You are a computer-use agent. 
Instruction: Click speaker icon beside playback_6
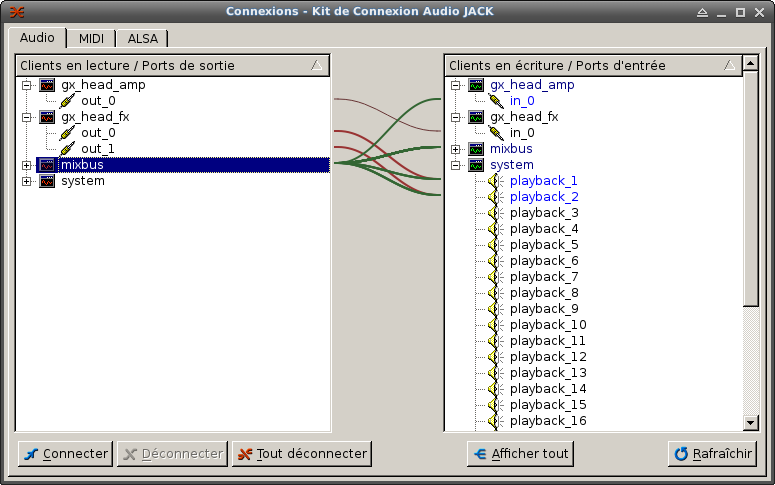pyautogui.click(x=496, y=261)
